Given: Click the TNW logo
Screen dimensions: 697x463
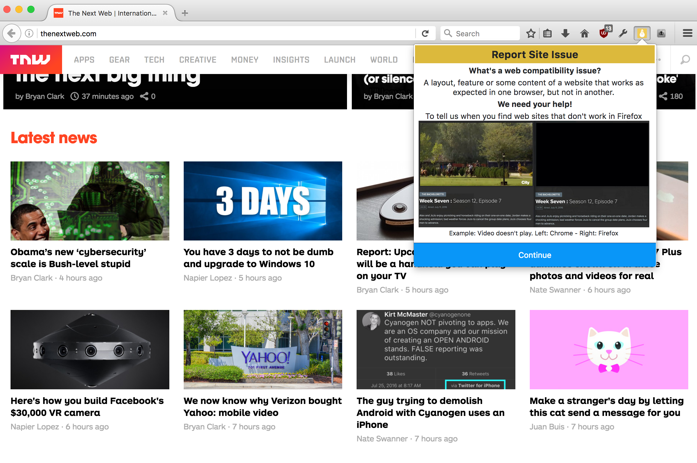Looking at the screenshot, I should (x=31, y=59).
